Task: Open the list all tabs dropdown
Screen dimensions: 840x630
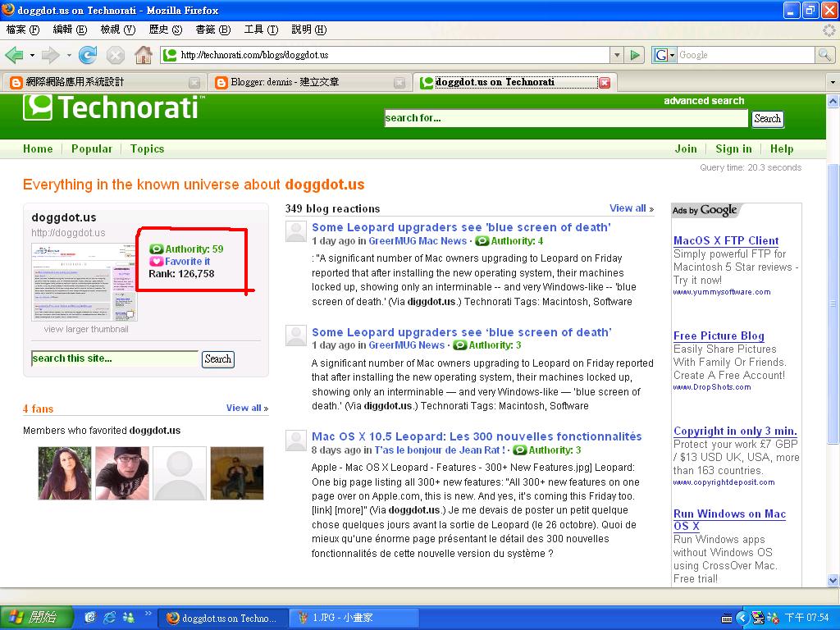Action: [833, 83]
